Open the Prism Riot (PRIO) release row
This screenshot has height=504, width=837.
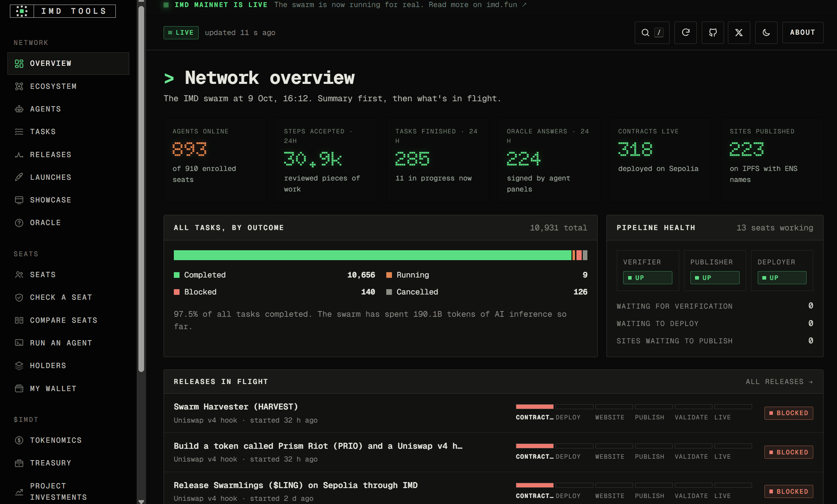[493, 452]
